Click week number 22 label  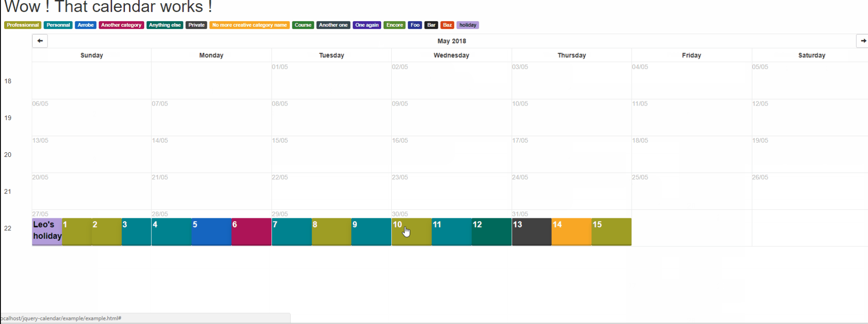tap(8, 228)
